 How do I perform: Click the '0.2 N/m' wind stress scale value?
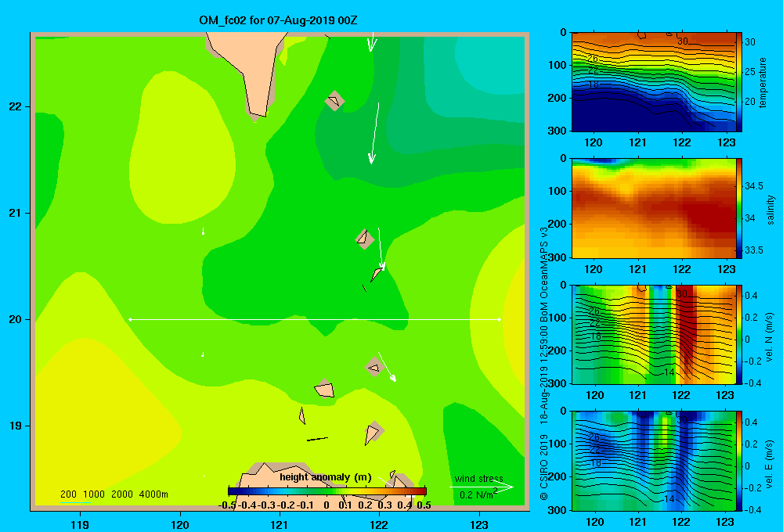[476, 495]
